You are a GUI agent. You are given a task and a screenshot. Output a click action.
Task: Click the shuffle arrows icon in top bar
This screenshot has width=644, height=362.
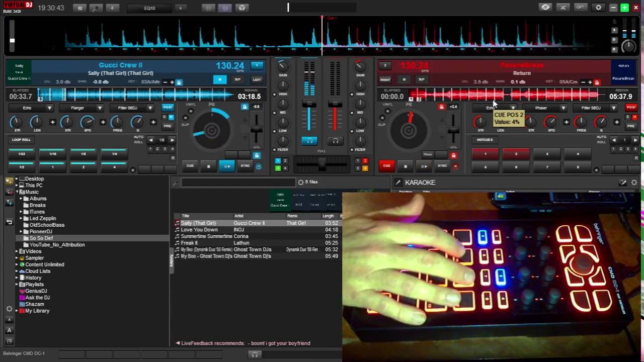(x=563, y=8)
